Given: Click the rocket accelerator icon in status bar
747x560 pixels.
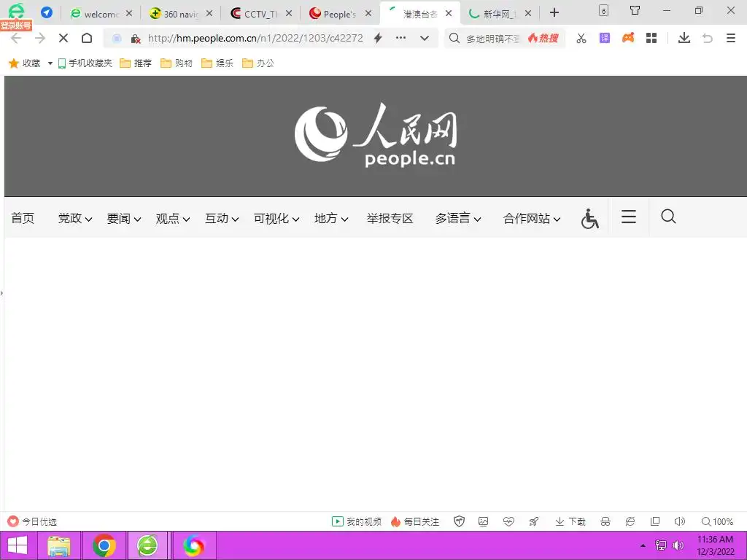Looking at the screenshot, I should pos(533,521).
